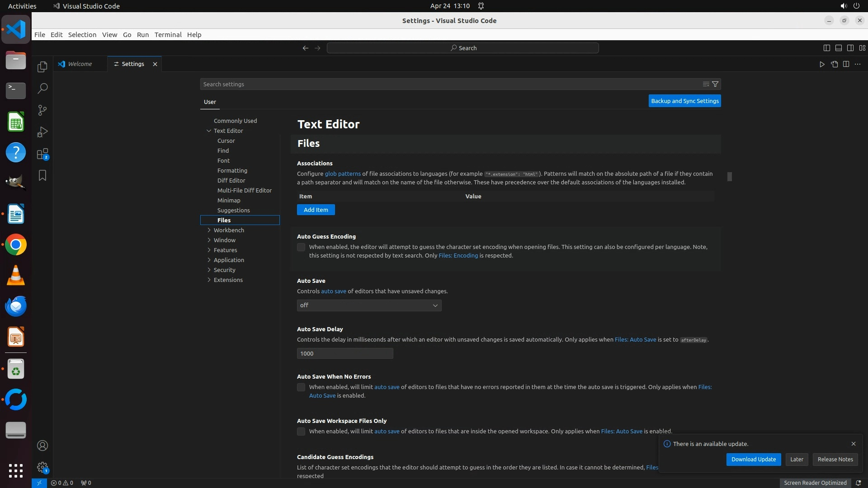Open the Bookmarks sidebar icon
Screen dimensions: 868x488
[42, 175]
